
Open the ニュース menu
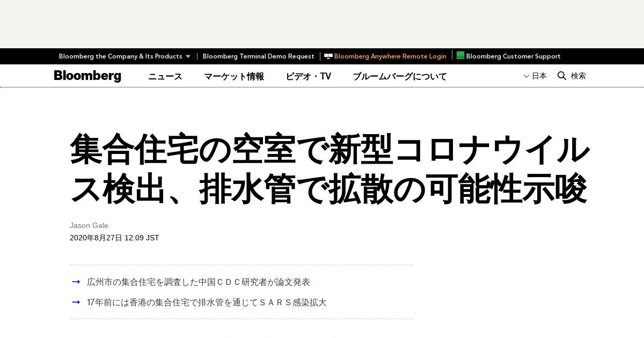(165, 76)
